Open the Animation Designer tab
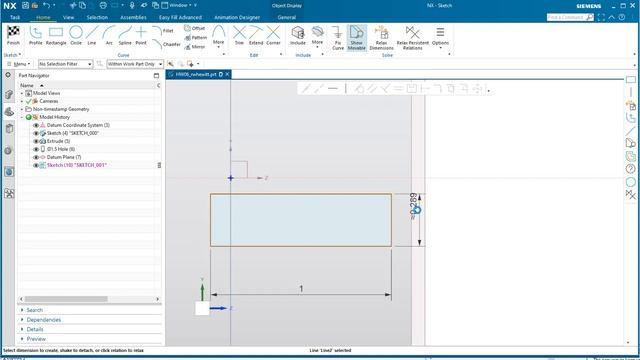The image size is (640, 360). 237,18
